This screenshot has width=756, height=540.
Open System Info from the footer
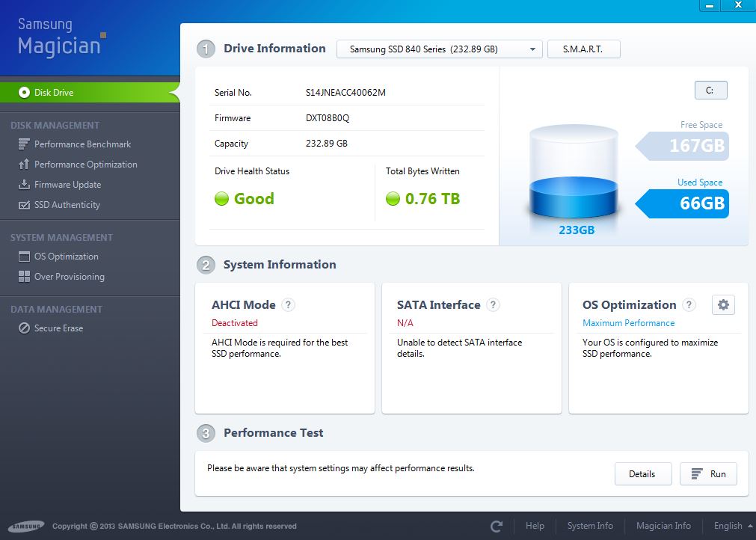590,526
